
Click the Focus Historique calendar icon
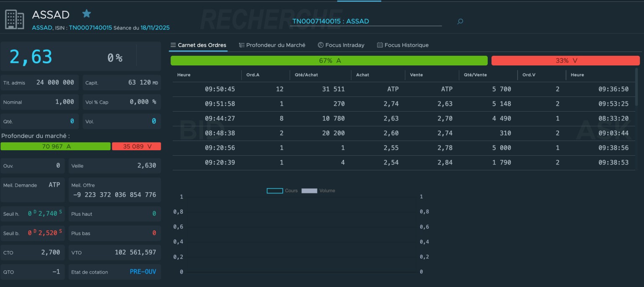pyautogui.click(x=380, y=45)
